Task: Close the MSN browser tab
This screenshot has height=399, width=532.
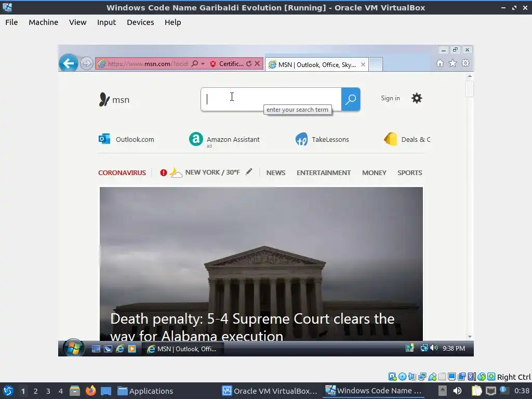Action: (363, 64)
